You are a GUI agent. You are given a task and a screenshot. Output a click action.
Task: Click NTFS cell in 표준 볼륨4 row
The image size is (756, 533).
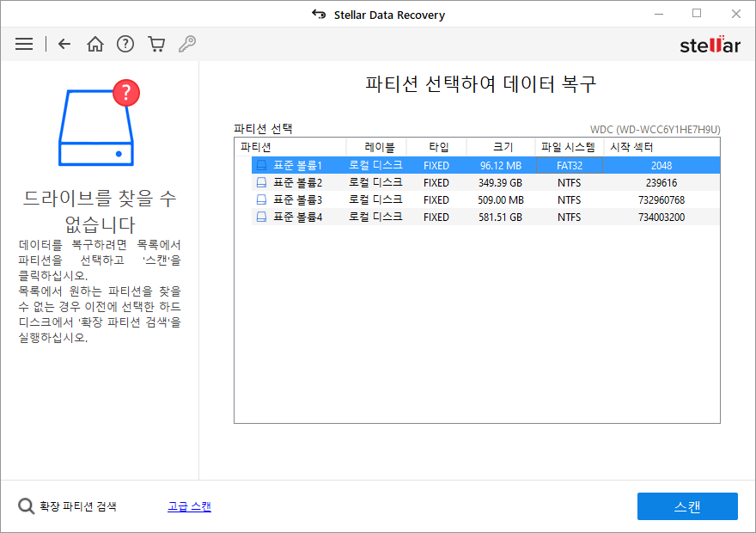click(570, 217)
